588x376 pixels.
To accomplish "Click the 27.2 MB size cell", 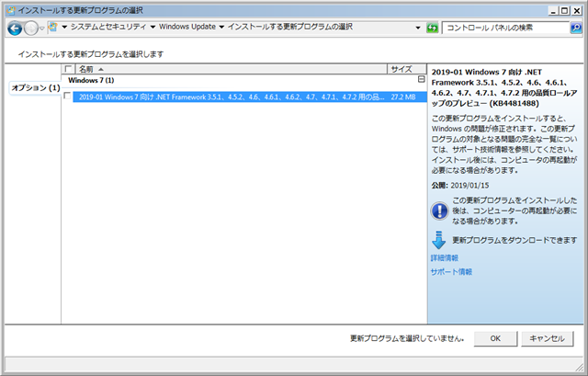I will pos(403,97).
